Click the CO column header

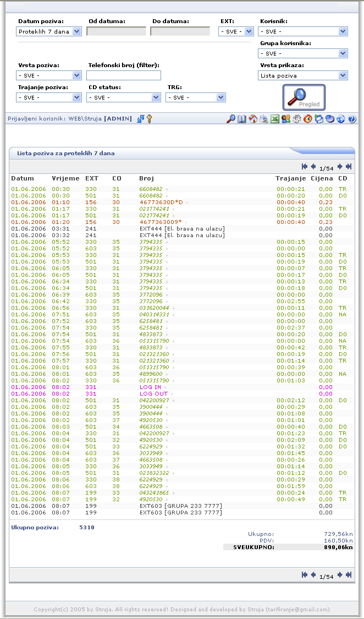[117, 178]
